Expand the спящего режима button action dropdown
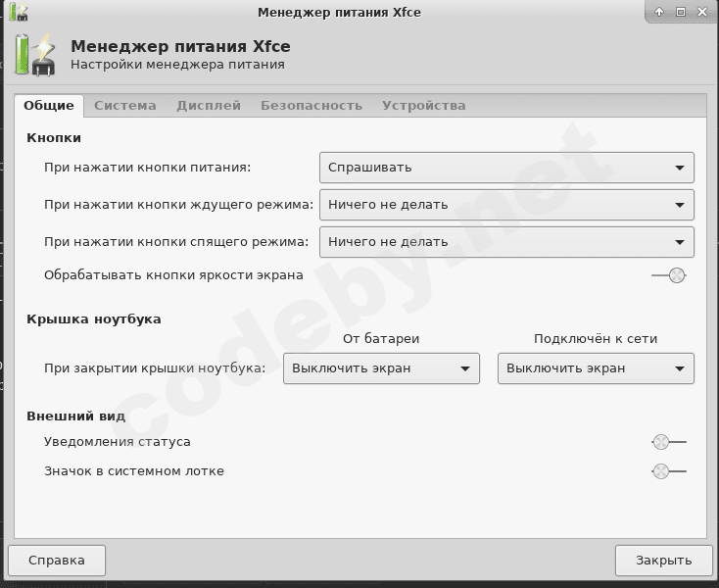The image size is (719, 588). 506,242
